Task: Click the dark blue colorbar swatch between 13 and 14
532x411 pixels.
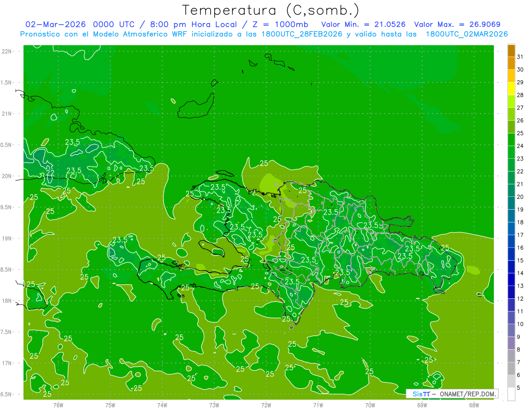Action: pyautogui.click(x=511, y=279)
